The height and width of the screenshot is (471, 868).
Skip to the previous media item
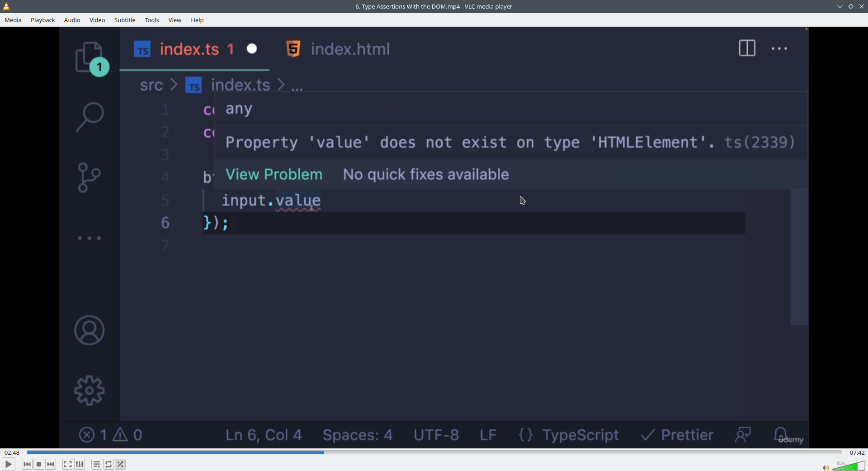(x=27, y=464)
